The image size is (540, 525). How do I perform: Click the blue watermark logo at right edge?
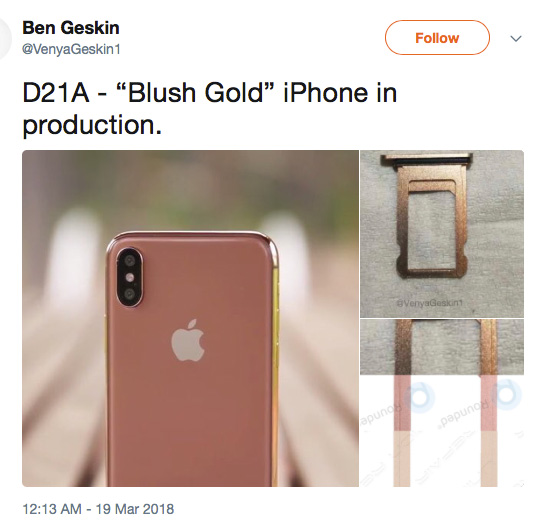508,395
